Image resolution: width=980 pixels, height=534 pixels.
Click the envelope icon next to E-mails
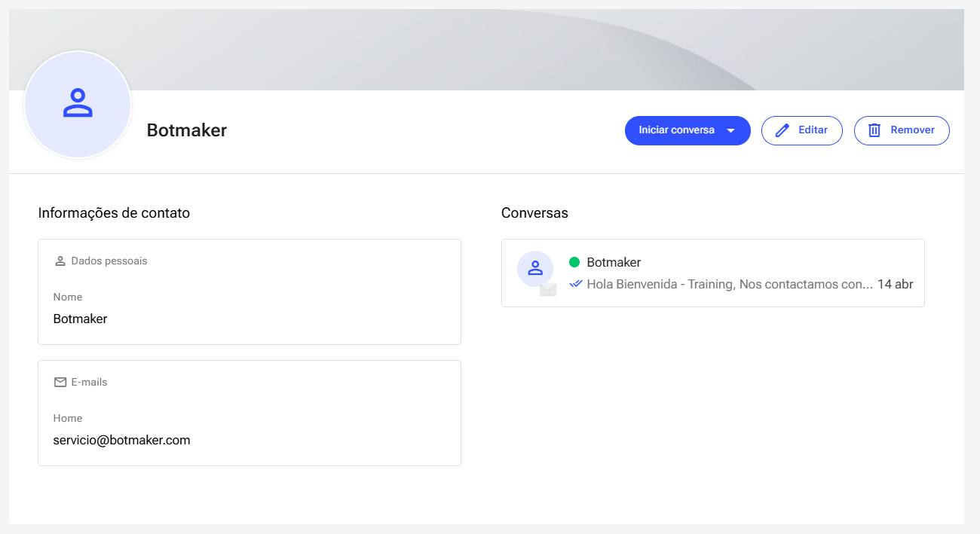tap(60, 383)
